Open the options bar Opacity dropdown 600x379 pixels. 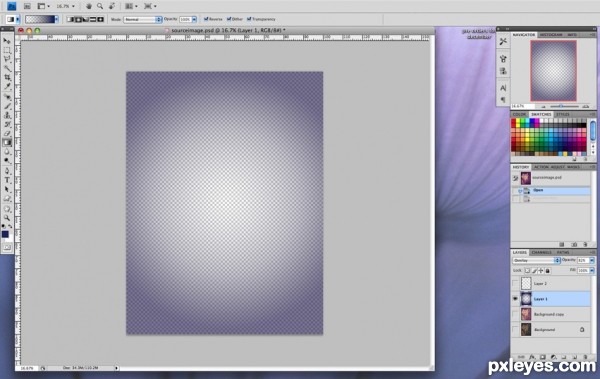(194, 19)
